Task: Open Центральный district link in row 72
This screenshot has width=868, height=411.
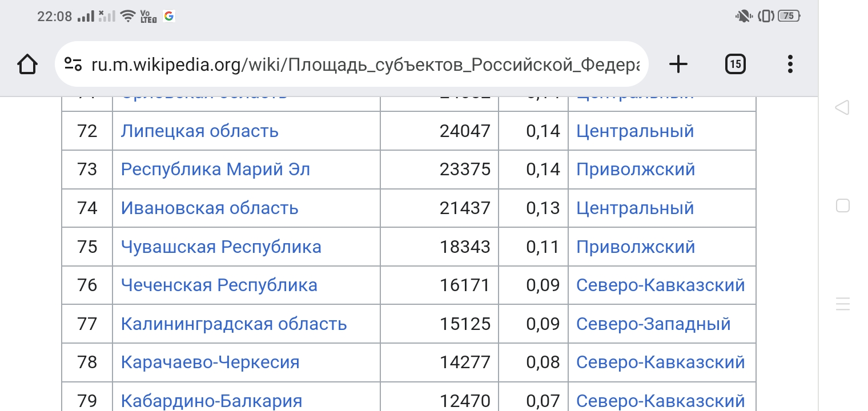Action: pyautogui.click(x=635, y=131)
